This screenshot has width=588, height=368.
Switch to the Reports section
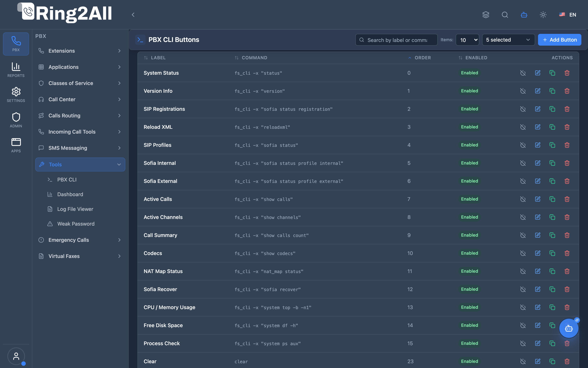pyautogui.click(x=16, y=70)
